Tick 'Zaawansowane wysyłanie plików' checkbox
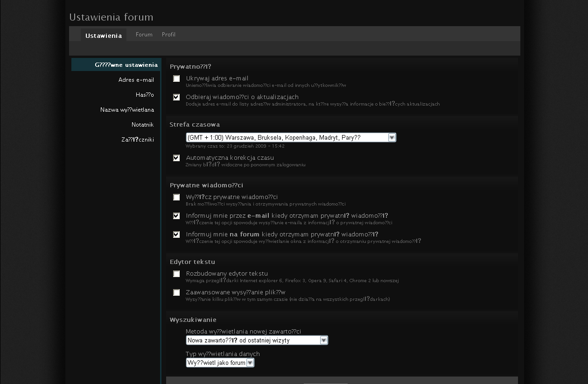Screen dimensions: 588x384 [176, 292]
